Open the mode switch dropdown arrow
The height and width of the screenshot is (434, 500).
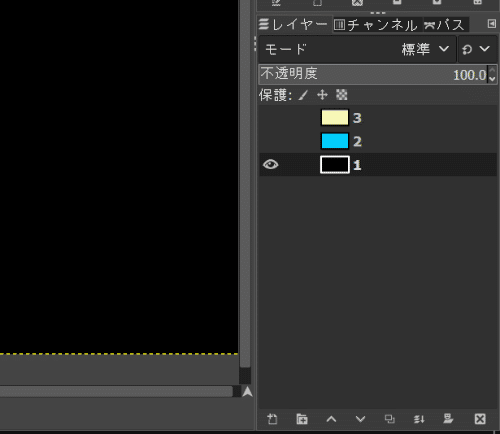(477, 49)
